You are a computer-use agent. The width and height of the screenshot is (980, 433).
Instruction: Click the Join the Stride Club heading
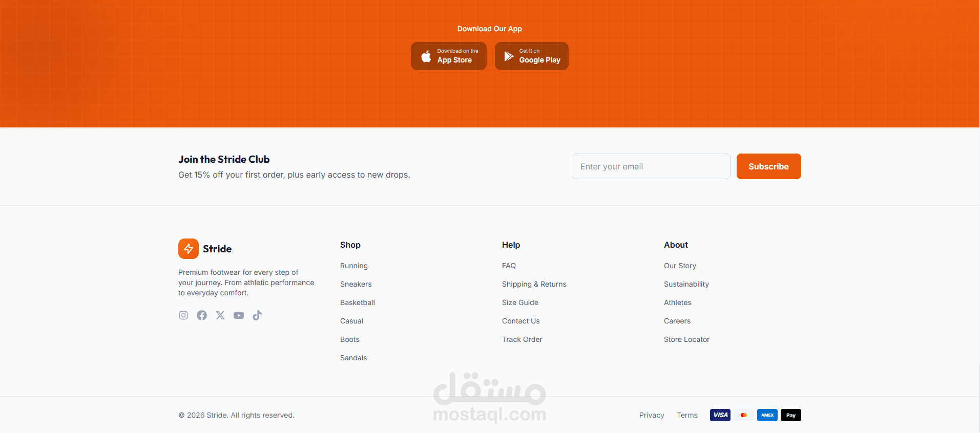click(224, 159)
